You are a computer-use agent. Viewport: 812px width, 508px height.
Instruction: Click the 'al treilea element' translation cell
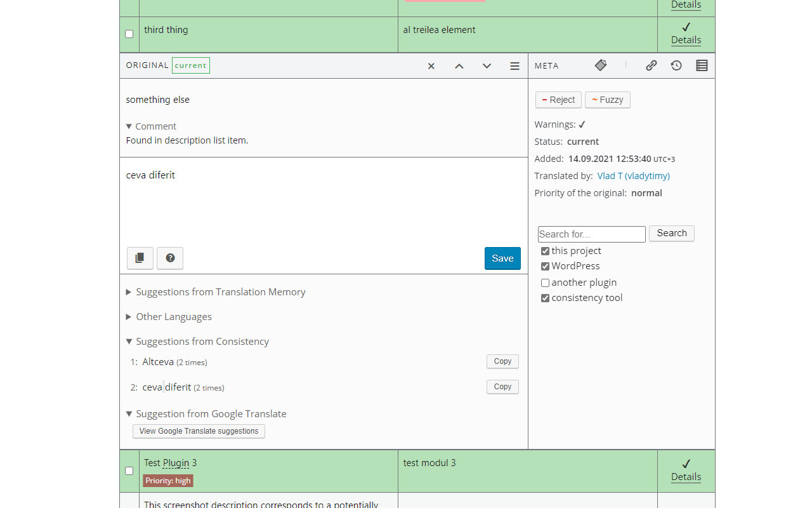528,35
